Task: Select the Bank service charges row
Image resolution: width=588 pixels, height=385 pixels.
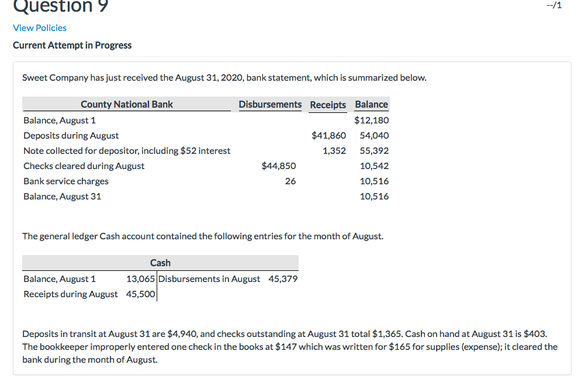Action: (x=65, y=181)
